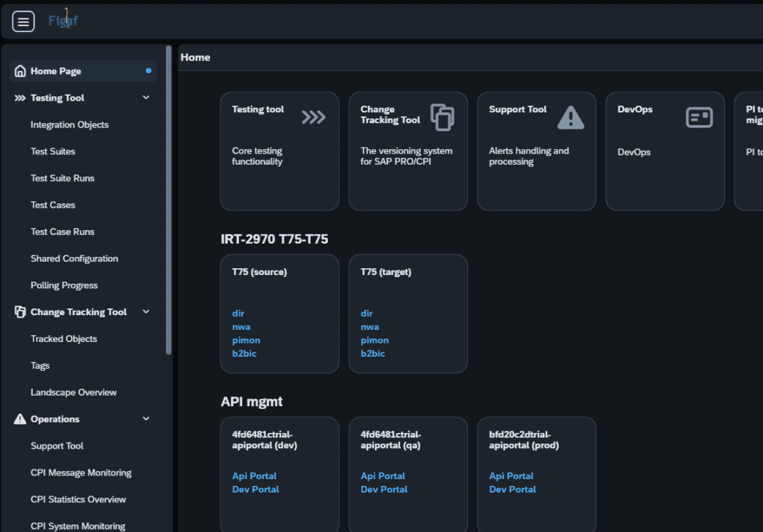763x532 pixels.
Task: Open the Support Tool card
Action: coord(536,151)
